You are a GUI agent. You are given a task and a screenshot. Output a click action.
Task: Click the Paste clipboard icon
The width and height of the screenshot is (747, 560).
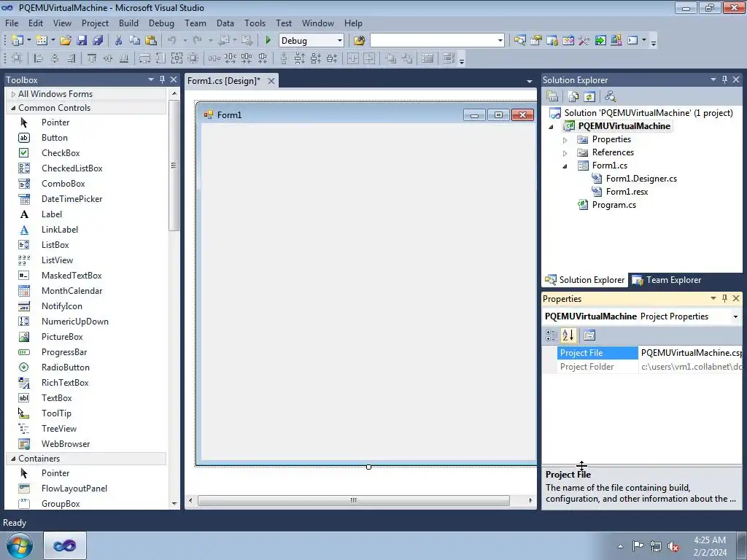(x=150, y=41)
